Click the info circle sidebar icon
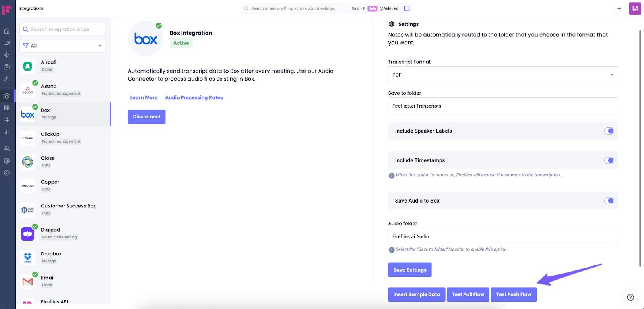 7,173
